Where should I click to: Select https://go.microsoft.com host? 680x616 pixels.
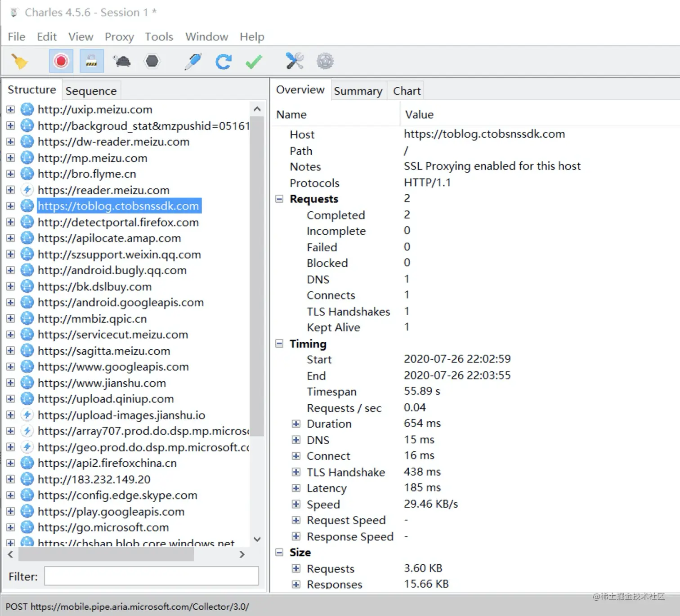[x=103, y=527]
